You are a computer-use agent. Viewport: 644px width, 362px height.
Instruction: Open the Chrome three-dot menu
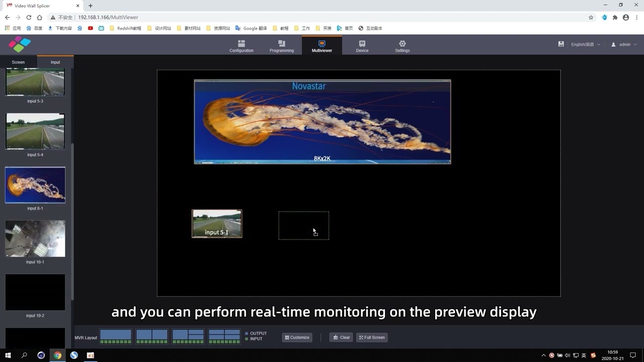pyautogui.click(x=636, y=17)
